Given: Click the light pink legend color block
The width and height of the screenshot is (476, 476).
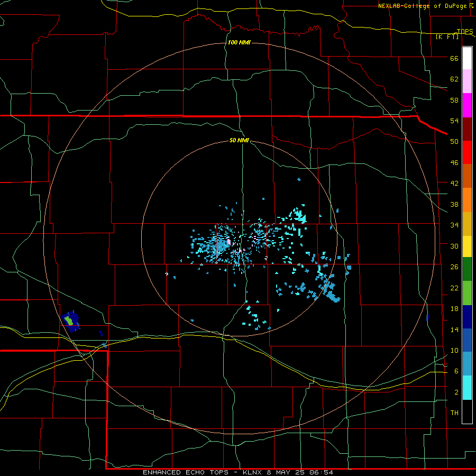Looking at the screenshot, I should 467,81.
